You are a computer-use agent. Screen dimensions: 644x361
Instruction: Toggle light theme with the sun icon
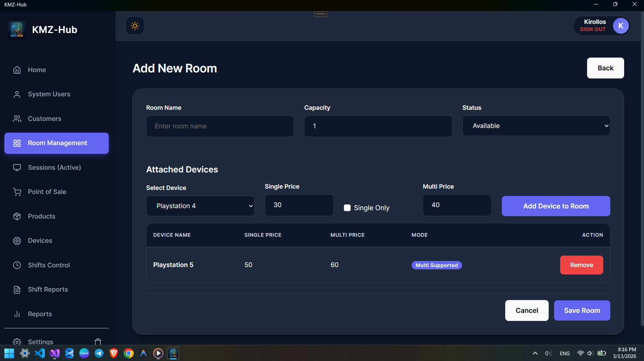click(x=134, y=26)
